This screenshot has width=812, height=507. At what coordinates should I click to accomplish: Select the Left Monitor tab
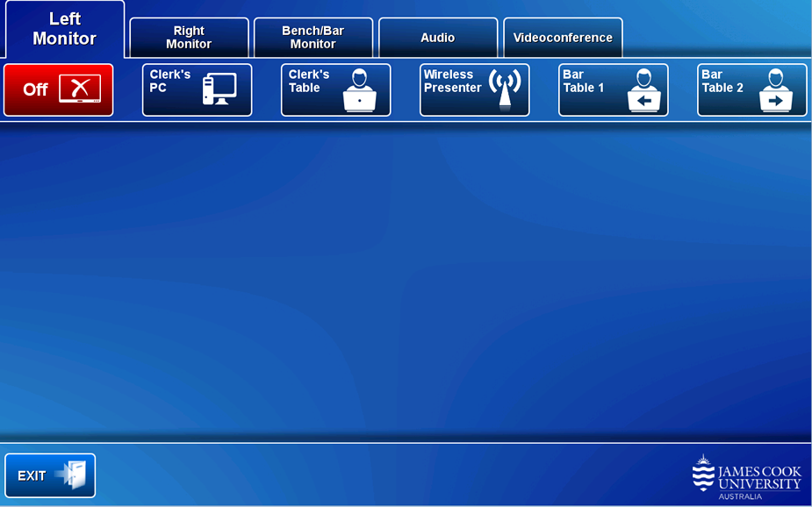65,29
